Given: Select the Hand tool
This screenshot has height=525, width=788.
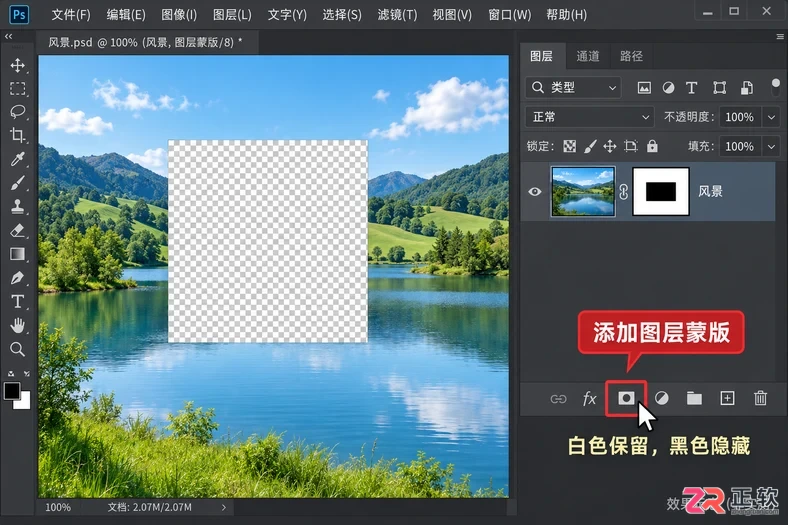Looking at the screenshot, I should click(x=18, y=326).
